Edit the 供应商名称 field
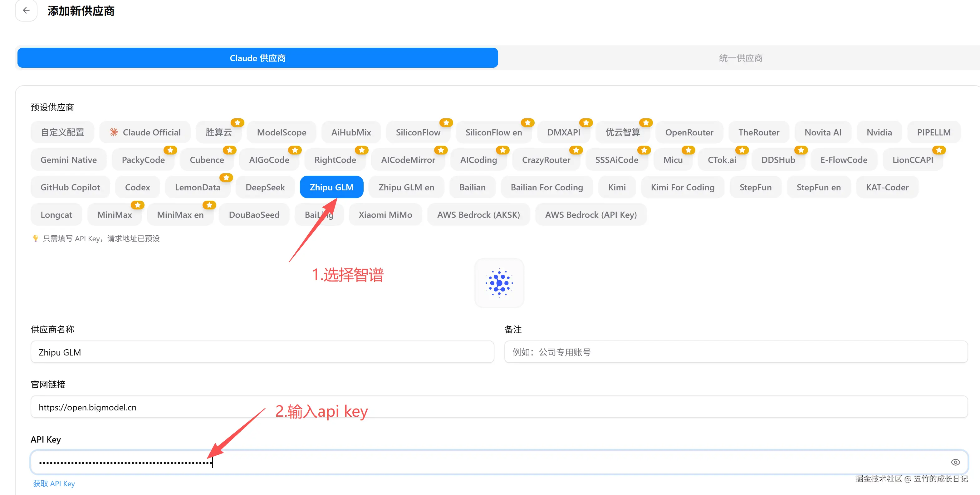 click(x=262, y=352)
